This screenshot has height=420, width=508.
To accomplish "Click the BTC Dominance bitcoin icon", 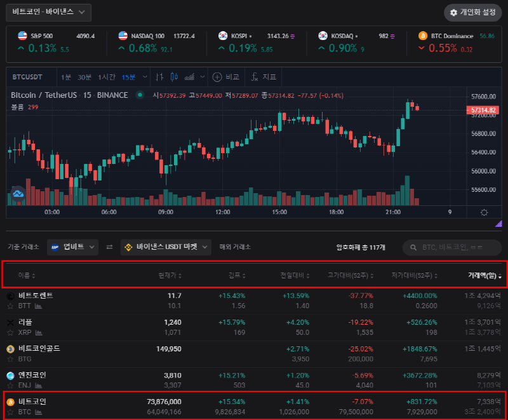I will pos(423,36).
